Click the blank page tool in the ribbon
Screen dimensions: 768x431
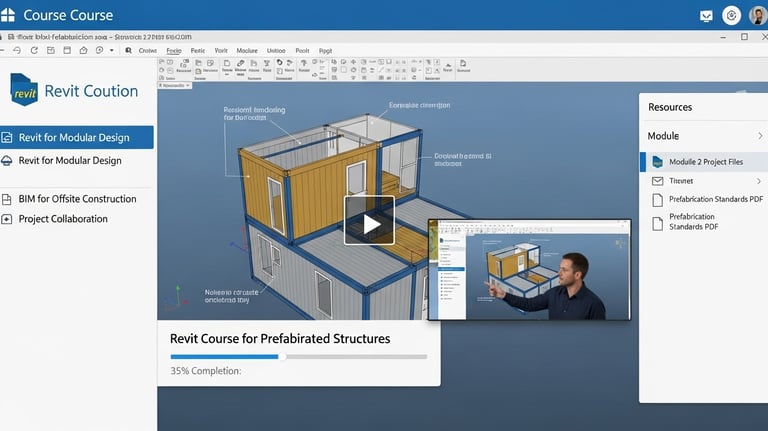(x=227, y=64)
